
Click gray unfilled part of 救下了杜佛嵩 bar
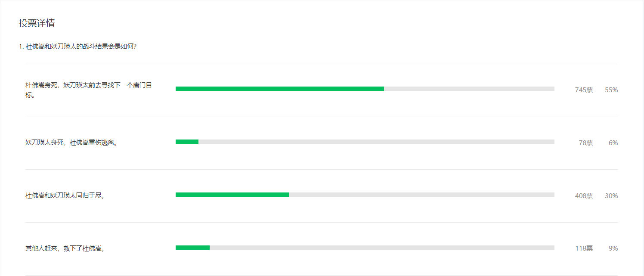(x=382, y=248)
